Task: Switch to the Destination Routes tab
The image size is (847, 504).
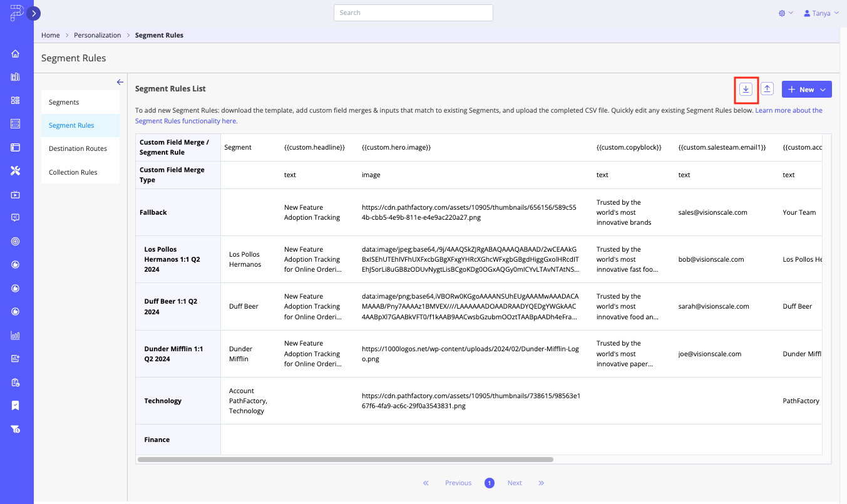Action: pyautogui.click(x=78, y=148)
